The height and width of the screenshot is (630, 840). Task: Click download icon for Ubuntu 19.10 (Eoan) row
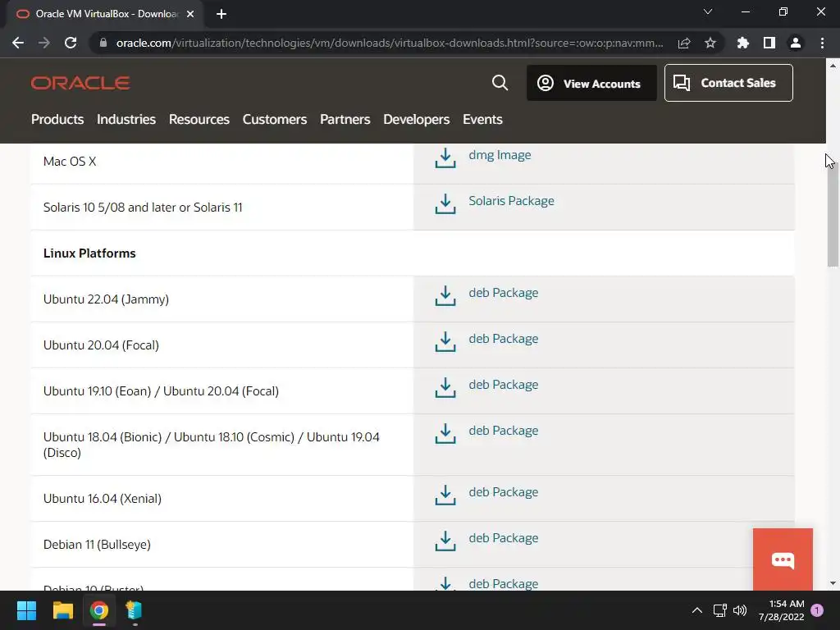coord(445,388)
